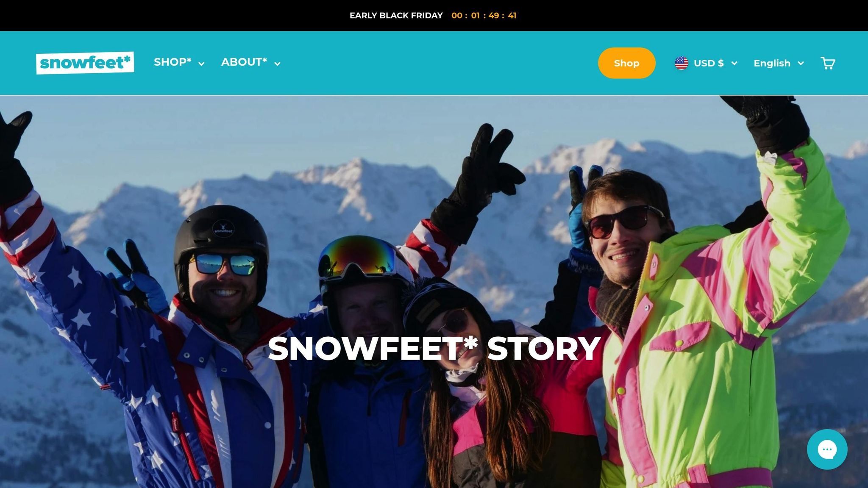Open the chat bubble widget
The width and height of the screenshot is (868, 488).
point(827,449)
